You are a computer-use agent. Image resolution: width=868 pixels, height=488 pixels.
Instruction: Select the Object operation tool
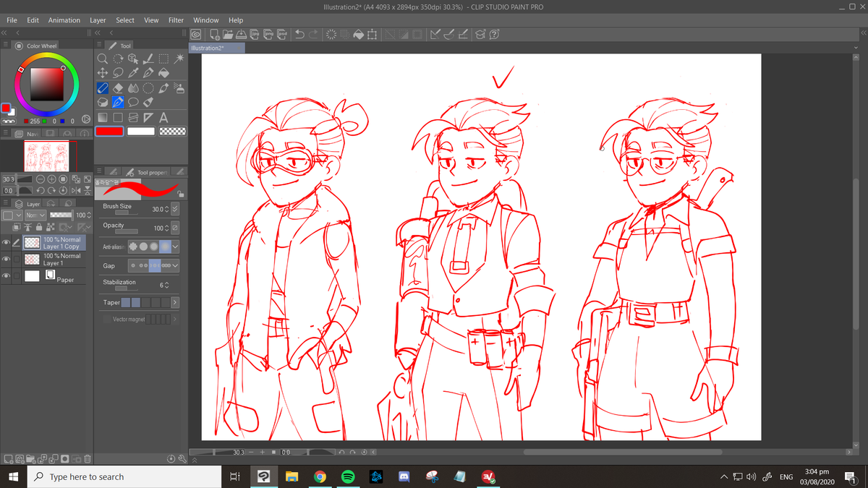(x=133, y=59)
